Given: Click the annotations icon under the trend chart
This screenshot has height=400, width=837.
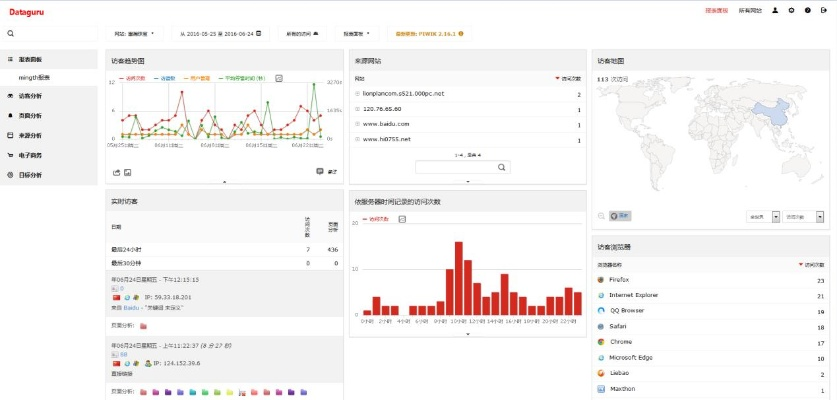Looking at the screenshot, I should click(320, 172).
